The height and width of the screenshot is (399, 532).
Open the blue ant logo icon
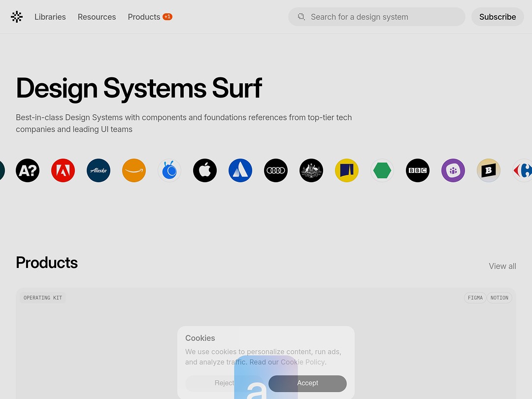169,170
